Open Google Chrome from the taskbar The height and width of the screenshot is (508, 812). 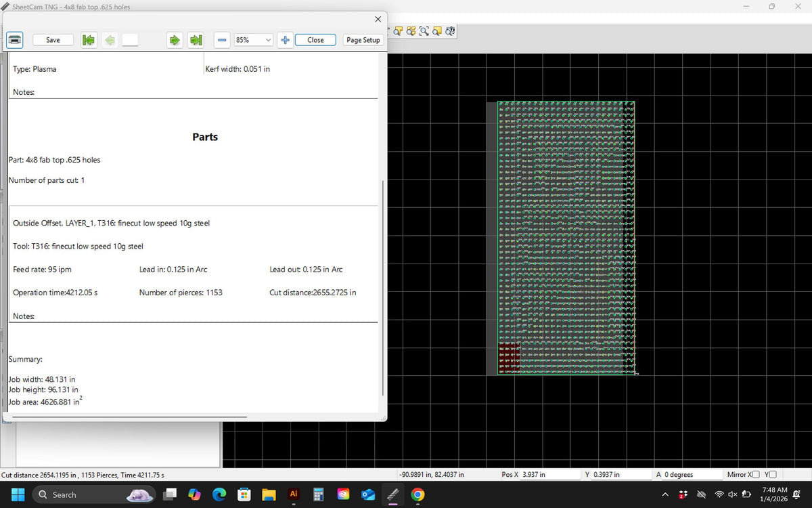point(418,494)
